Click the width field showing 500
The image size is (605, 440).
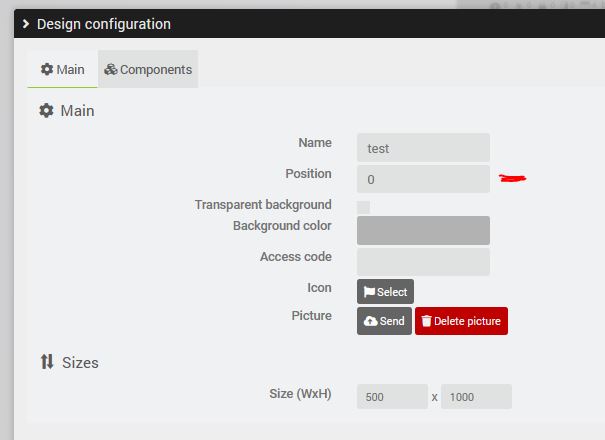pyautogui.click(x=392, y=397)
